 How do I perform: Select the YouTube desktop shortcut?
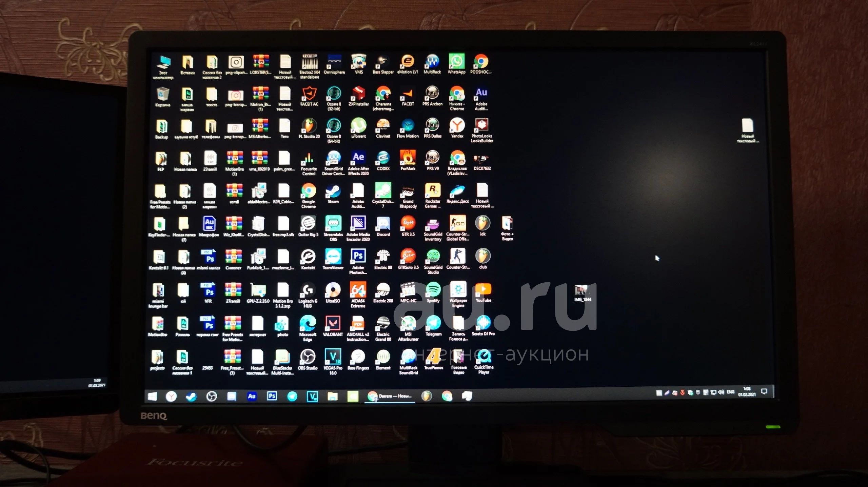click(x=483, y=292)
